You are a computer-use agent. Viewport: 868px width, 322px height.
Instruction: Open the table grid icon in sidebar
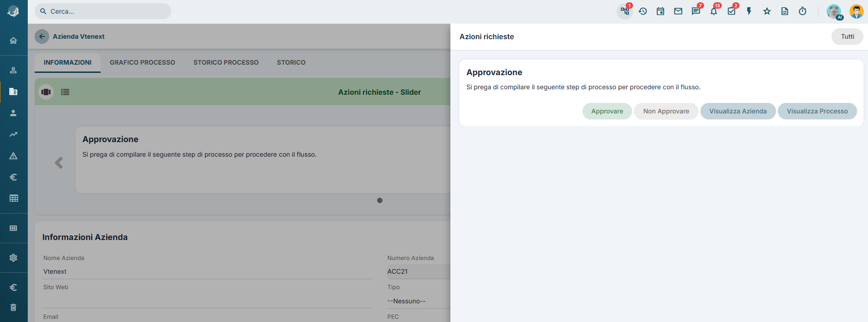coord(14,198)
